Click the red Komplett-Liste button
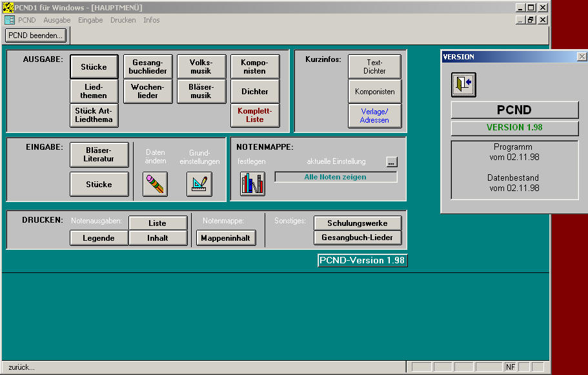 pyautogui.click(x=254, y=115)
